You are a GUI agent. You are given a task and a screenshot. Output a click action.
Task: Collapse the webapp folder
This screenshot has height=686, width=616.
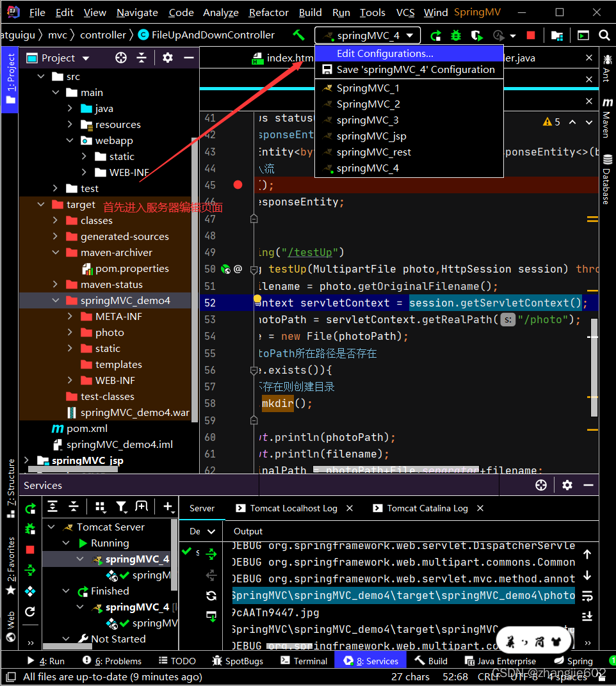[x=70, y=140]
